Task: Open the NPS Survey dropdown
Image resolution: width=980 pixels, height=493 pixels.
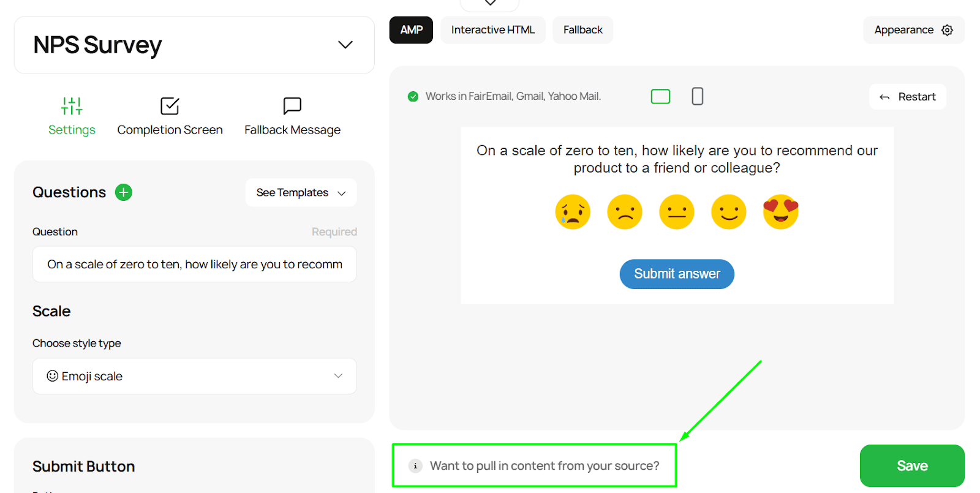Action: point(345,45)
